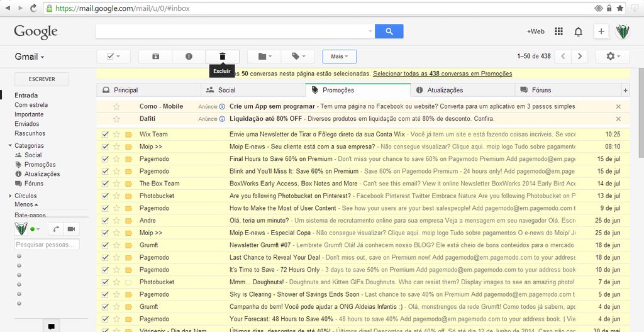Viewport: 644px width, 332px height.
Task: Open the move-to folder dropdown
Action: (265, 57)
